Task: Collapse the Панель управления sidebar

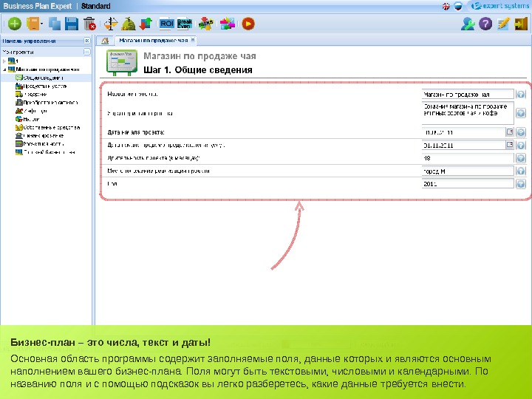Action: (87, 41)
